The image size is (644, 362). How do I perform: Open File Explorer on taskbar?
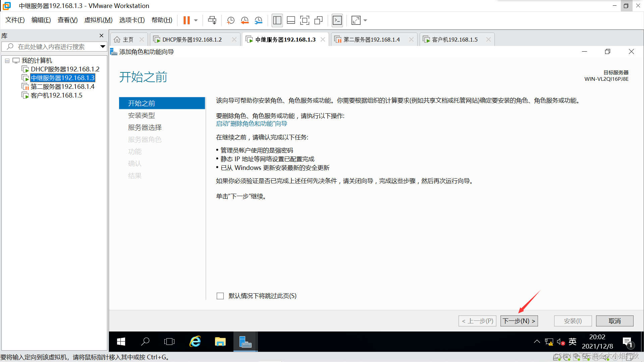pyautogui.click(x=220, y=342)
